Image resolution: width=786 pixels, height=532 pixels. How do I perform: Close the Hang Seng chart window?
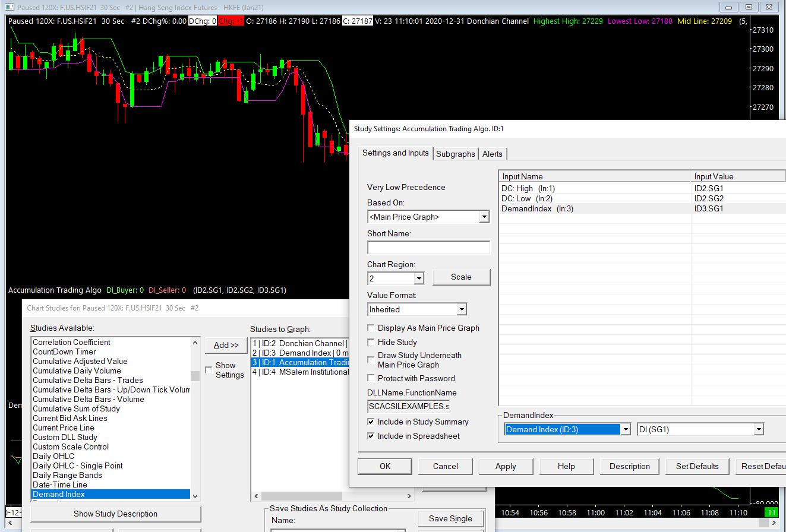coord(769,7)
